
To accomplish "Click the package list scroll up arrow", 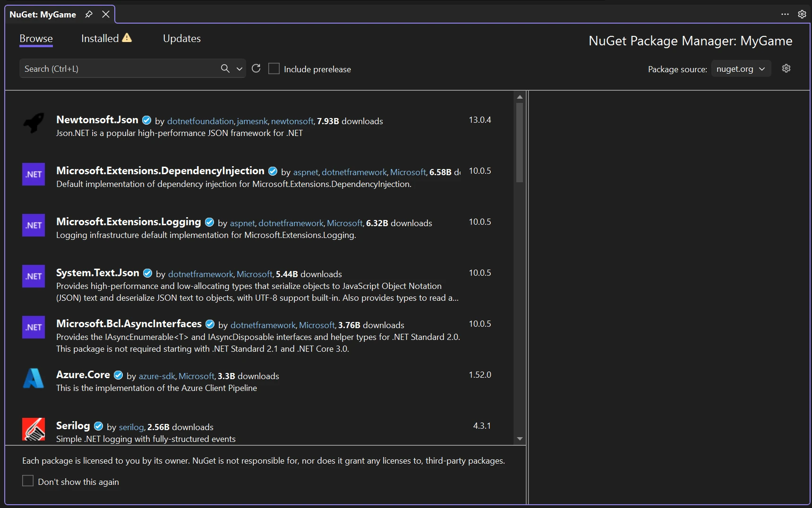I will click(x=520, y=97).
